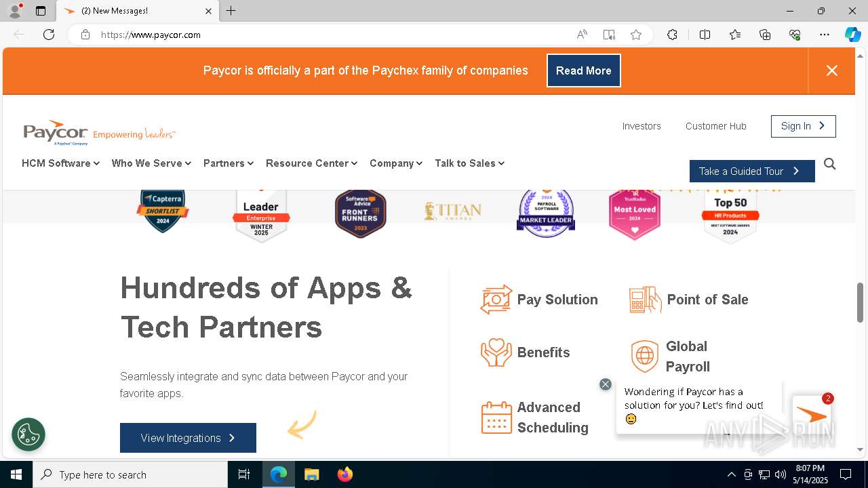
Task: Dismiss the chat prompt bubble
Action: (606, 384)
